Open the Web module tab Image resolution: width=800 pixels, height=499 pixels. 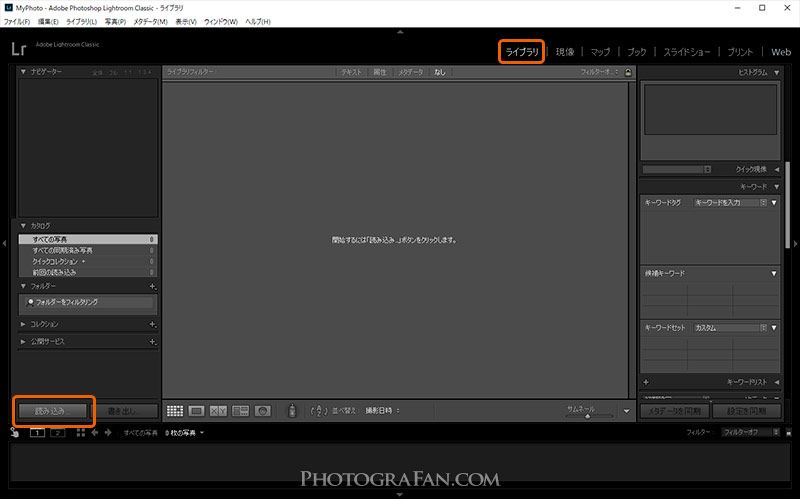click(781, 52)
